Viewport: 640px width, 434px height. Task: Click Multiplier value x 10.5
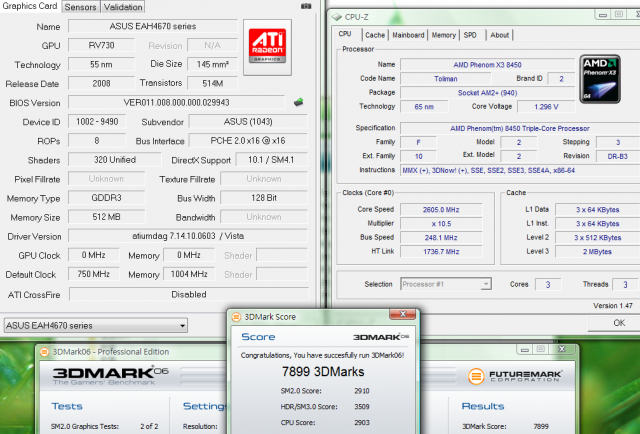pos(441,224)
